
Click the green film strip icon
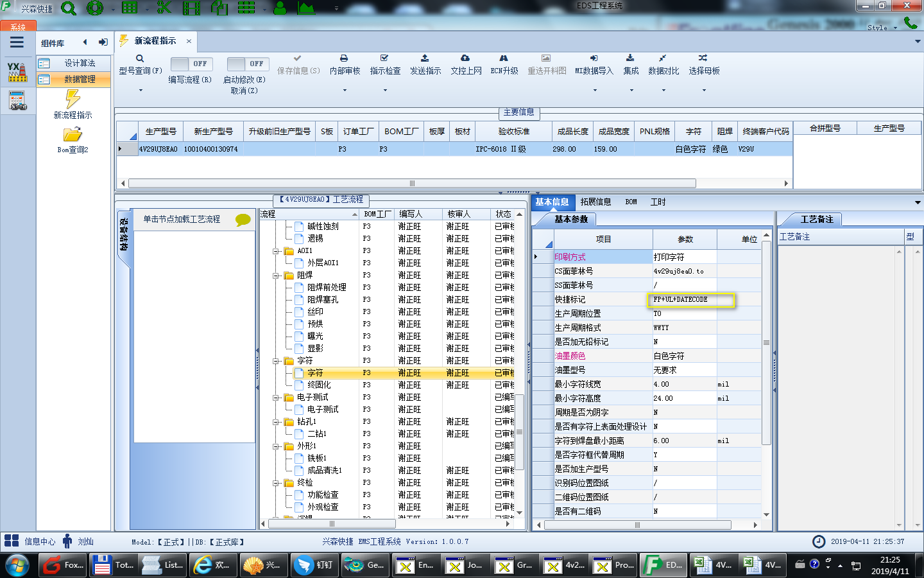coord(191,8)
